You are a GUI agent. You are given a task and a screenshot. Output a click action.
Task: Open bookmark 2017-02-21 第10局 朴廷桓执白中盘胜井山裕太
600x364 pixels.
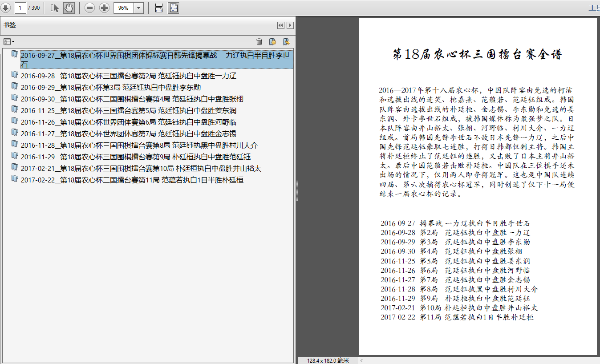(141, 168)
